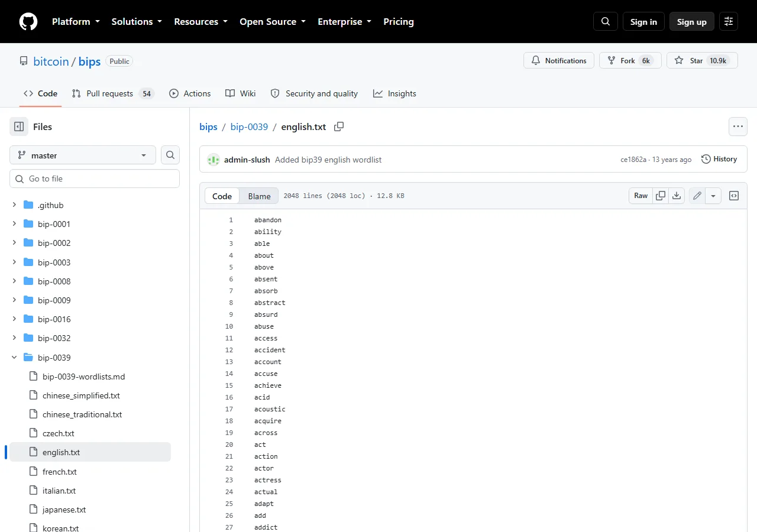This screenshot has width=757, height=532.
Task: Open the edit options dropdown arrow
Action: coord(713,196)
